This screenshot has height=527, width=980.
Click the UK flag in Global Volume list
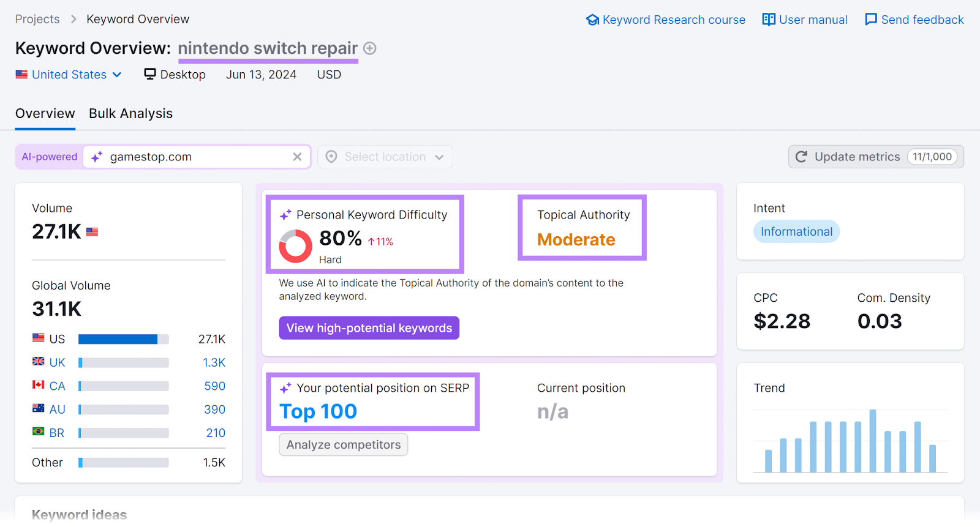point(38,362)
